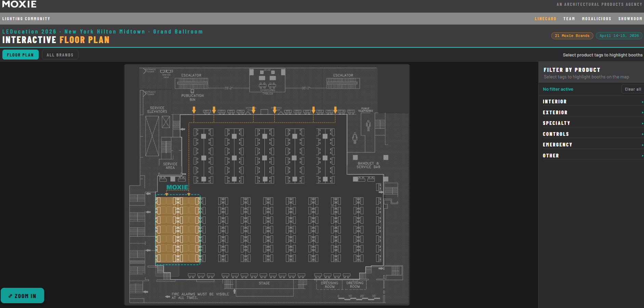Click the Publication Bin label

click(193, 98)
